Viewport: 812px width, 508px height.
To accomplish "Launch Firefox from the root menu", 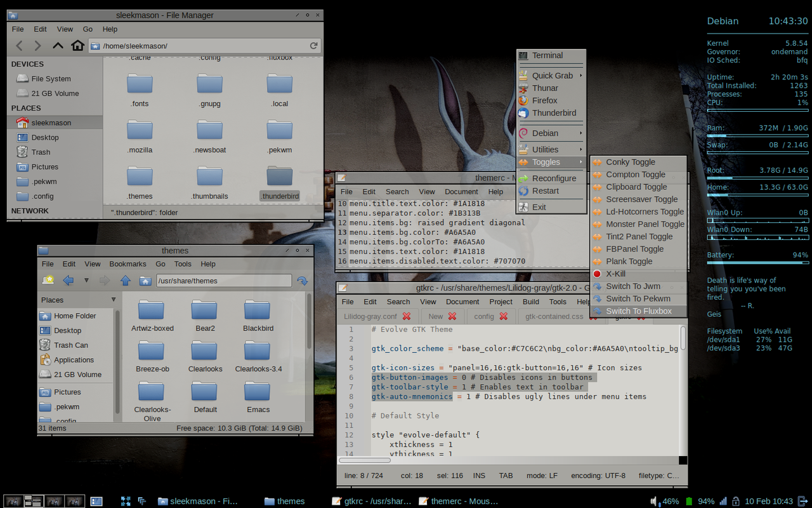I will pyautogui.click(x=551, y=100).
